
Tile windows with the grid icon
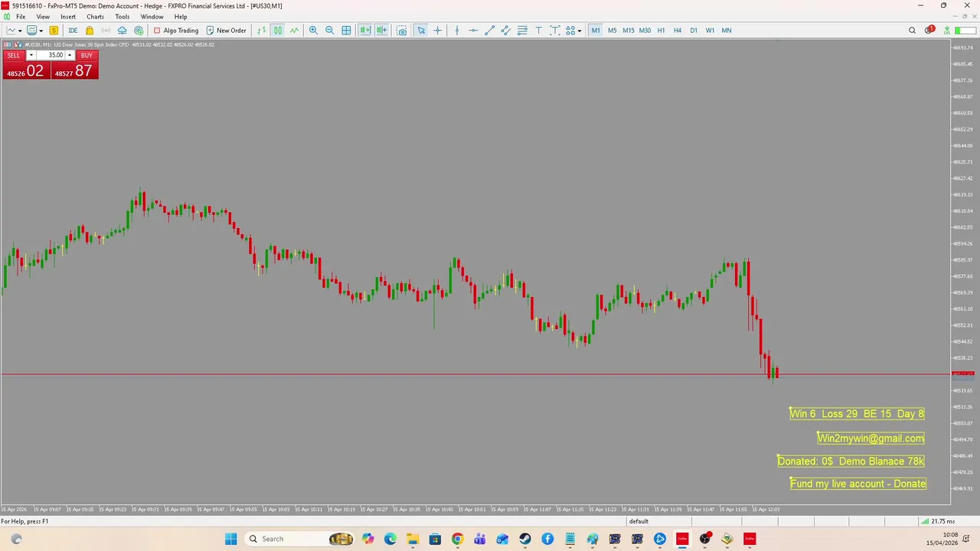click(346, 31)
